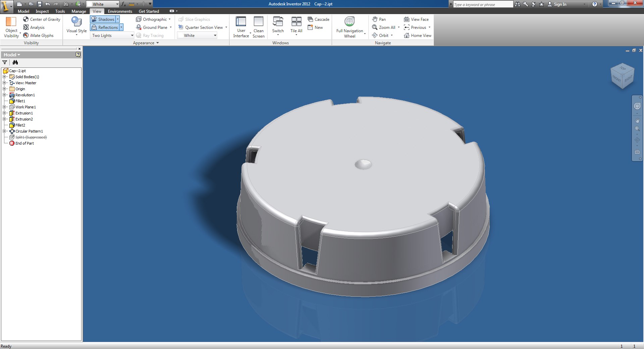The width and height of the screenshot is (644, 349).
Task: Toggle the Ground Plane display
Action: coord(152,28)
